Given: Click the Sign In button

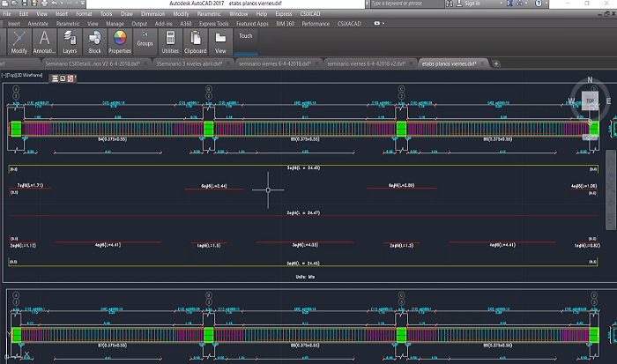Looking at the screenshot, I should (472, 4).
